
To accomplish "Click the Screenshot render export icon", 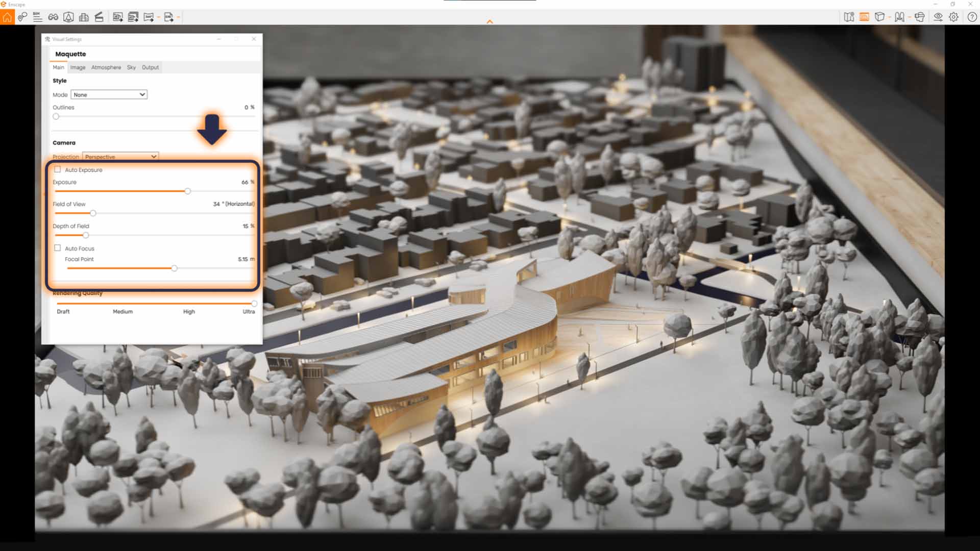I will [117, 17].
